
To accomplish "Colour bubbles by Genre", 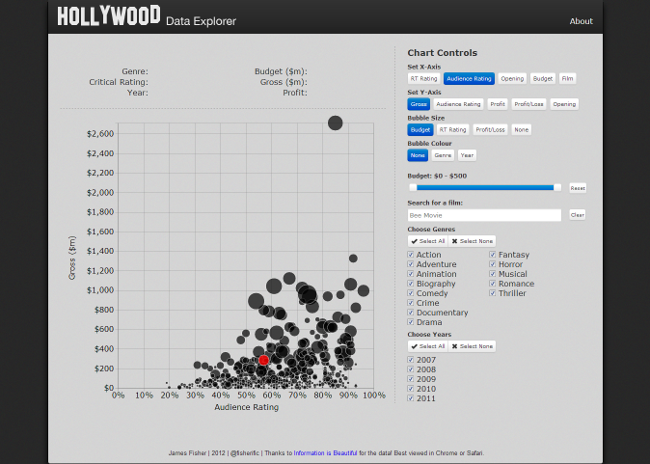I will pos(443,155).
